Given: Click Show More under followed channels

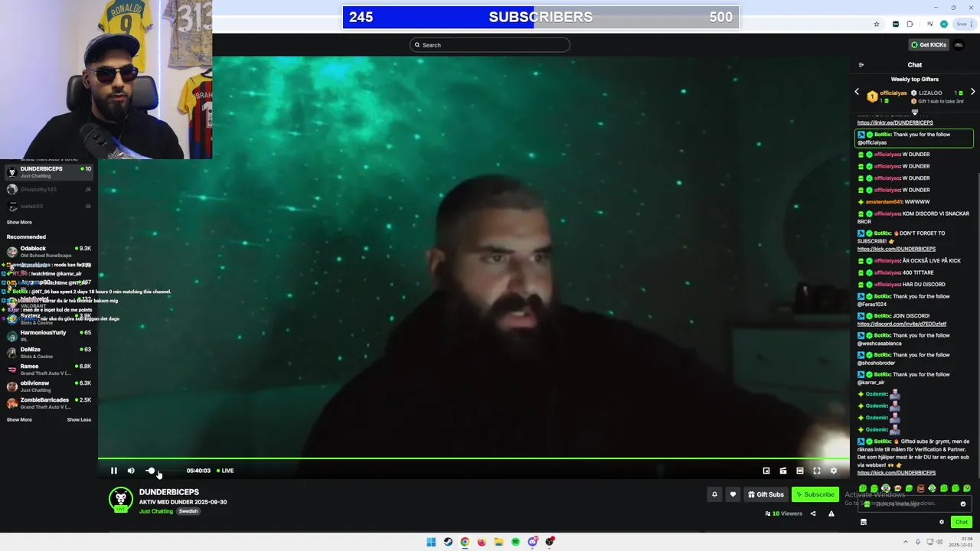Looking at the screenshot, I should pyautogui.click(x=19, y=223).
